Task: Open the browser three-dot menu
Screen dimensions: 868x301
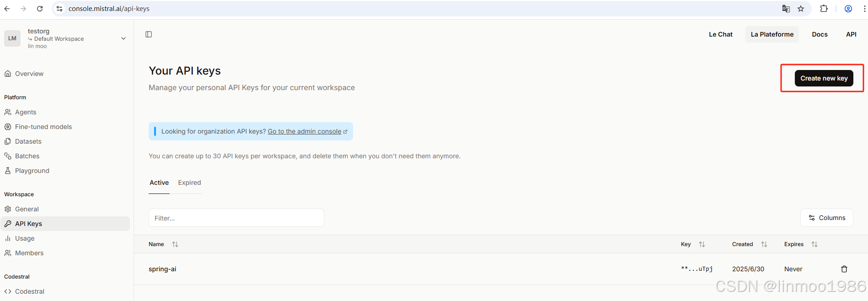Action: tap(864, 9)
